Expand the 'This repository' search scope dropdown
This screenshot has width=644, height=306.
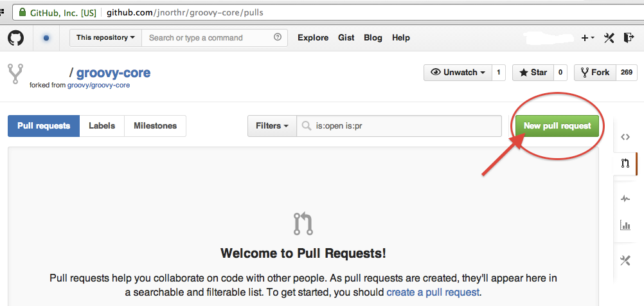click(105, 38)
